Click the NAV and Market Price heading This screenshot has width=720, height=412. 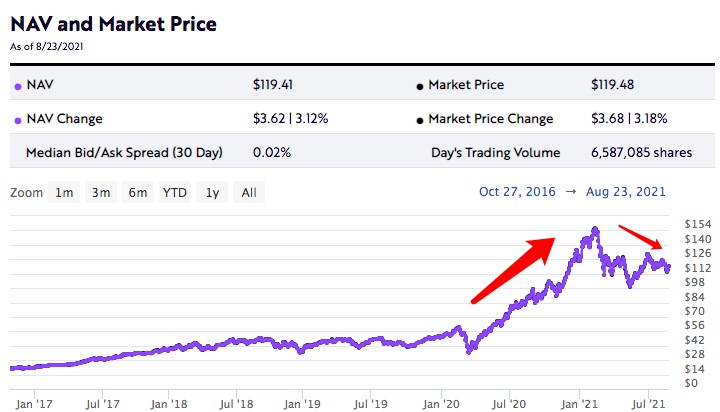113,21
